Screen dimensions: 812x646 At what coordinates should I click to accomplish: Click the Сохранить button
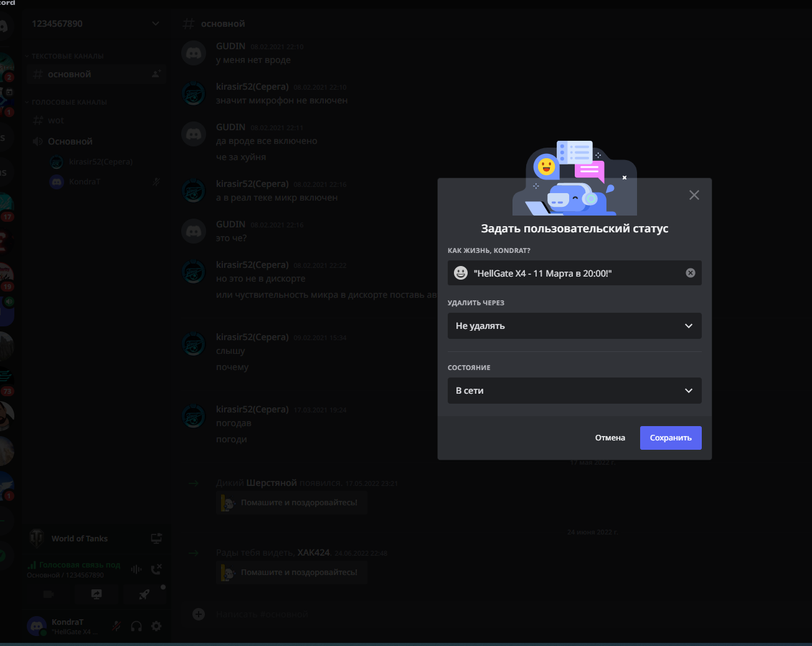coord(671,438)
